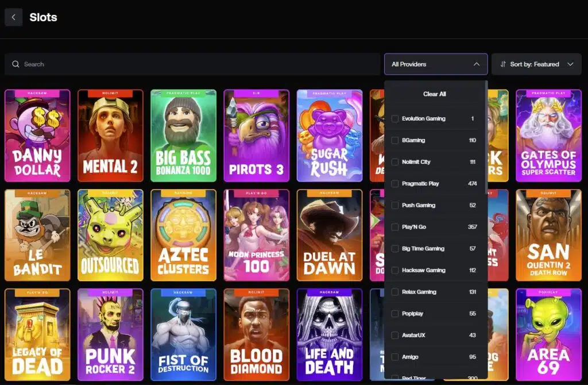The height and width of the screenshot is (385, 588).
Task: Click inside the Search field
Action: coord(115,64)
